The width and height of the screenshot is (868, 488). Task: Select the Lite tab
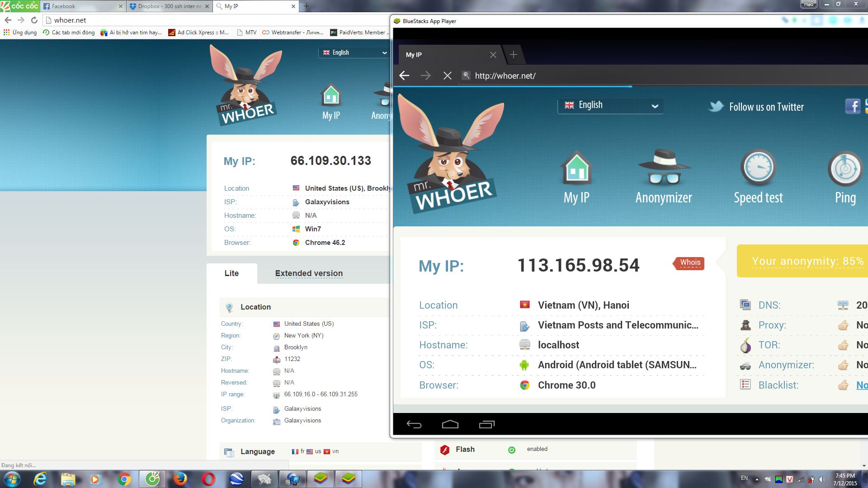(x=231, y=273)
